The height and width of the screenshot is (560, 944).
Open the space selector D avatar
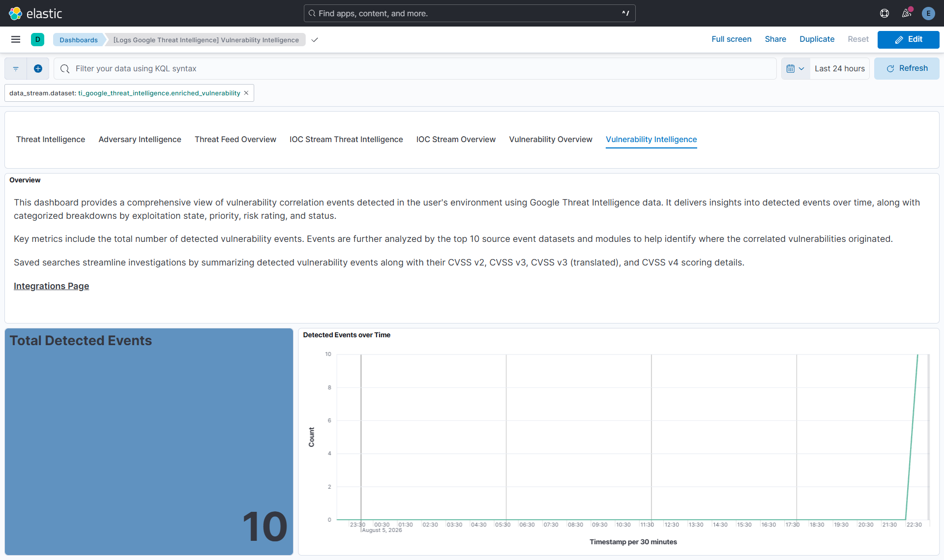[37, 39]
